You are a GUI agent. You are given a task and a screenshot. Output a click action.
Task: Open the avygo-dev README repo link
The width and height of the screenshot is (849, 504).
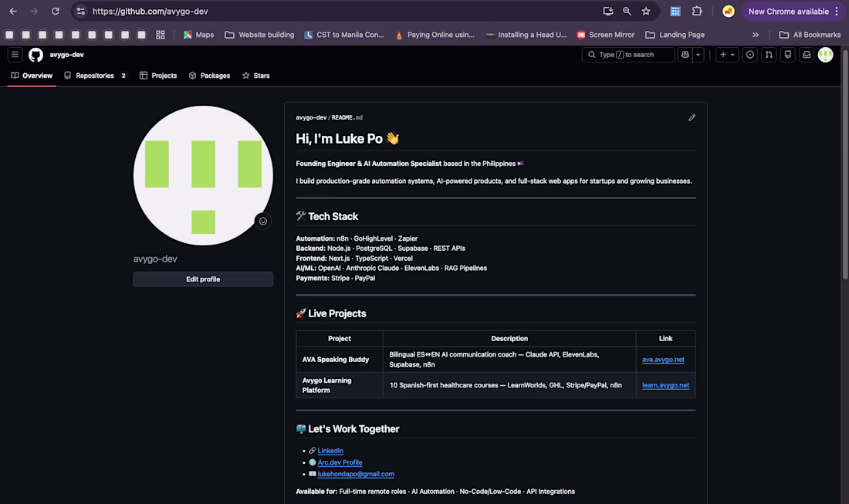pos(311,117)
